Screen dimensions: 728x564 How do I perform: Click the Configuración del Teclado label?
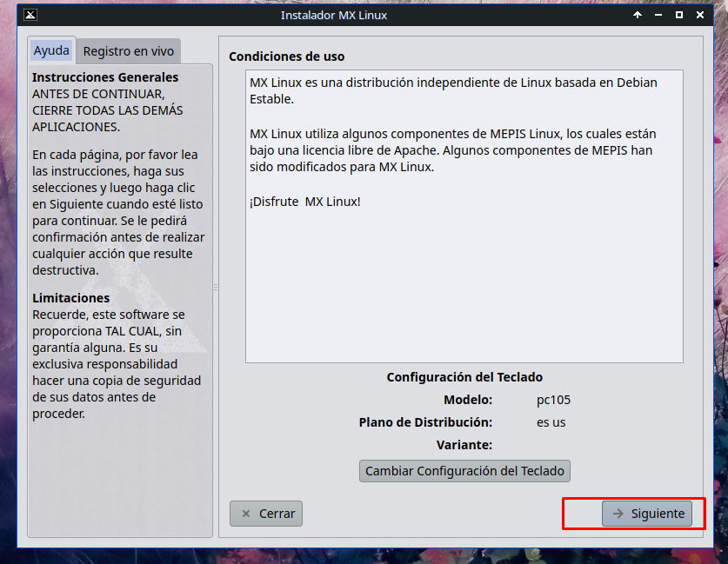coord(464,377)
